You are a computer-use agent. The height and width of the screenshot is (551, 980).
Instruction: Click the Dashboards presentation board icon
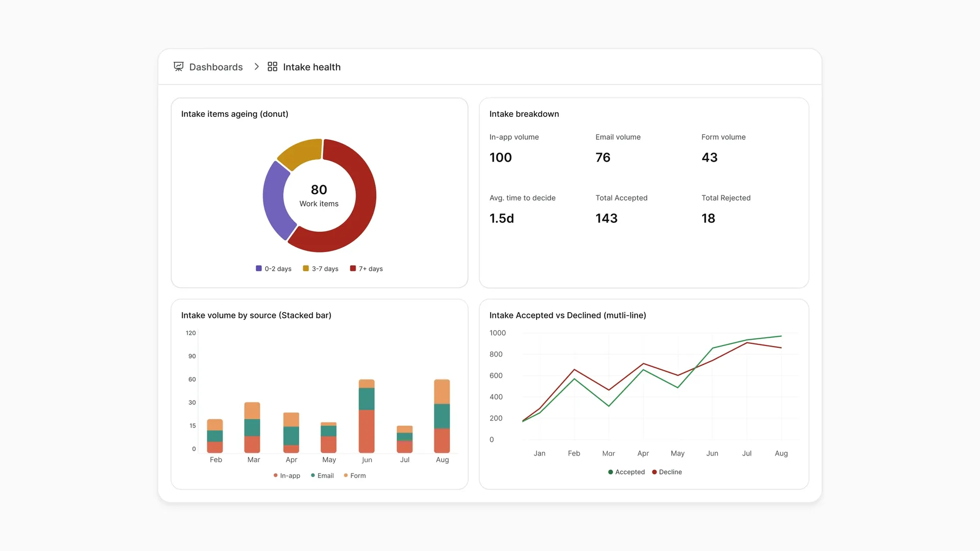pyautogui.click(x=178, y=67)
